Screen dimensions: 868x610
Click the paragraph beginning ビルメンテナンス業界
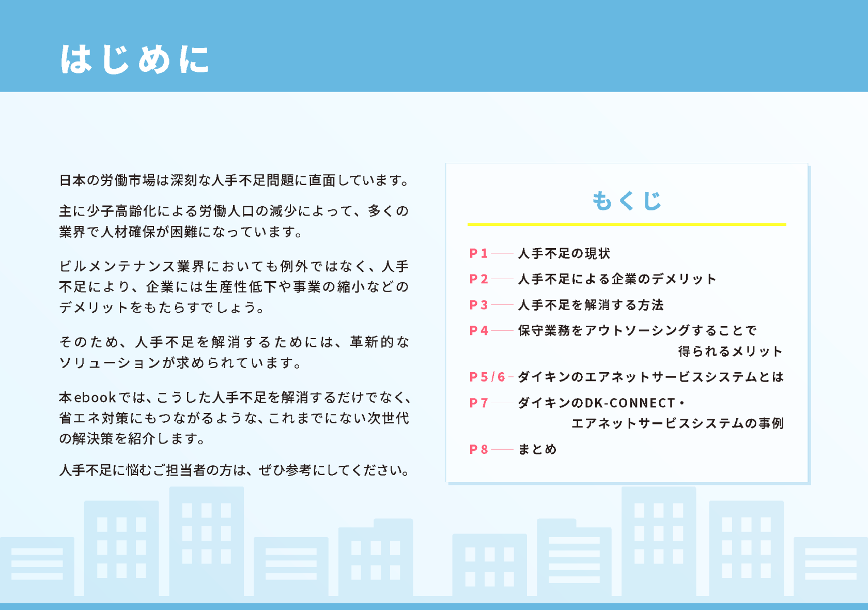click(234, 287)
